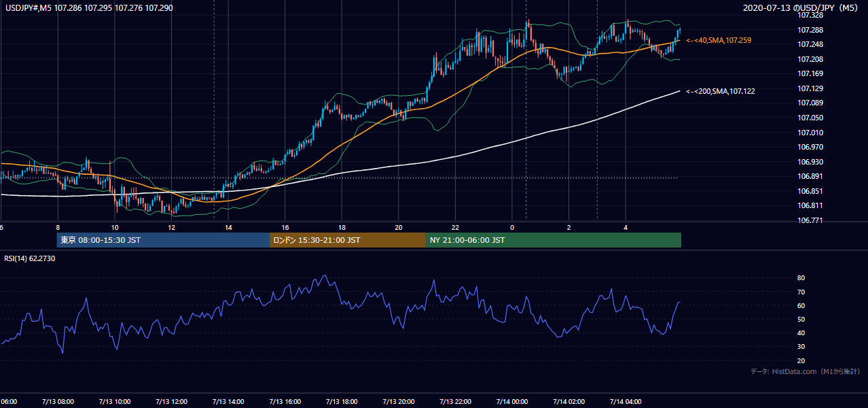
Task: Click the 7/14 00:00 bottom date label
Action: [512, 401]
